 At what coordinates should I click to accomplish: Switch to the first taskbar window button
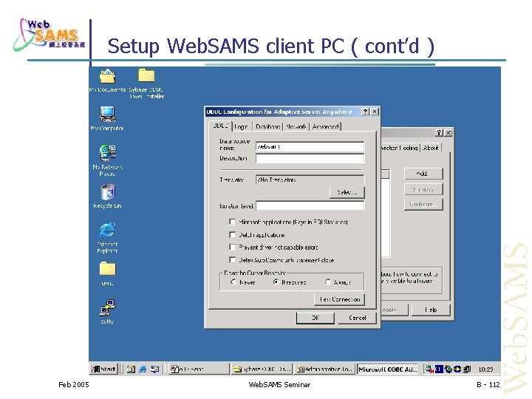[x=199, y=369]
